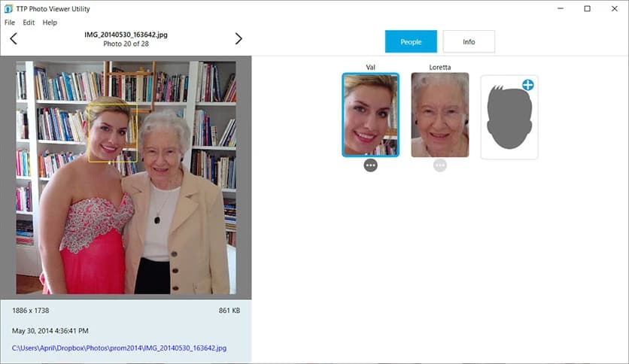The image size is (629, 364).
Task: Click the file size 861 KB
Action: point(229,311)
